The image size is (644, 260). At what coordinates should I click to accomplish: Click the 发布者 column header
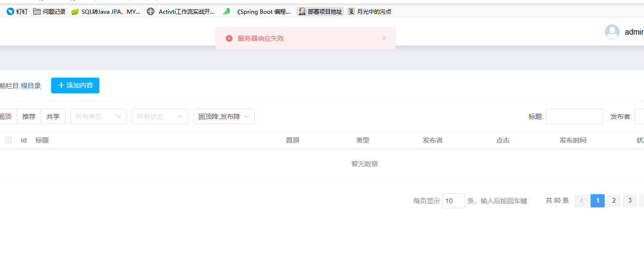[433, 140]
